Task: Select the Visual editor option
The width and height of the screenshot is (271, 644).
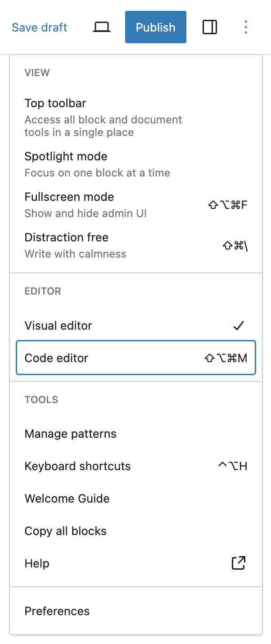Action: tap(58, 325)
